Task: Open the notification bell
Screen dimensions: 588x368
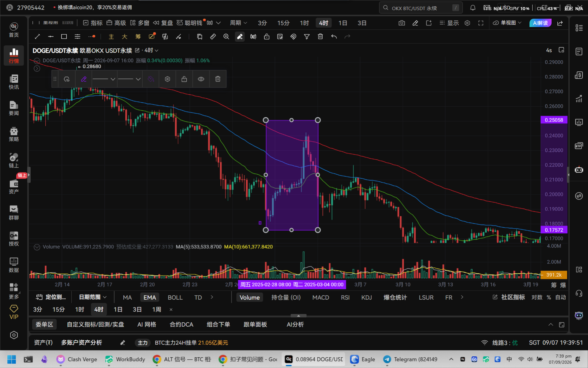Action: (x=473, y=8)
